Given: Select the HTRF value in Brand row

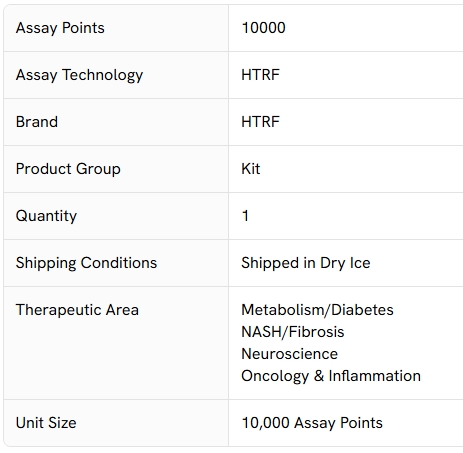Looking at the screenshot, I should click(260, 122).
